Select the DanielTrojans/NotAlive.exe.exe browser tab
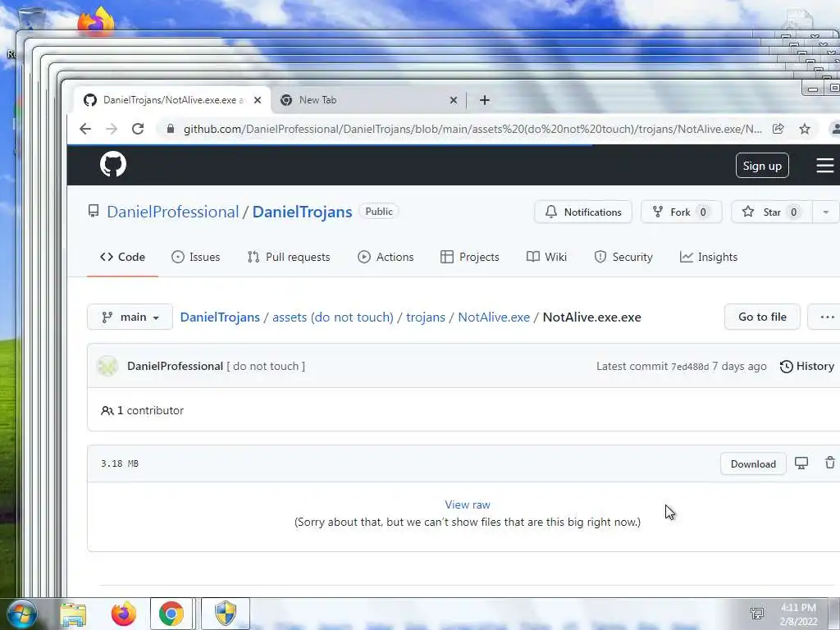 171,100
